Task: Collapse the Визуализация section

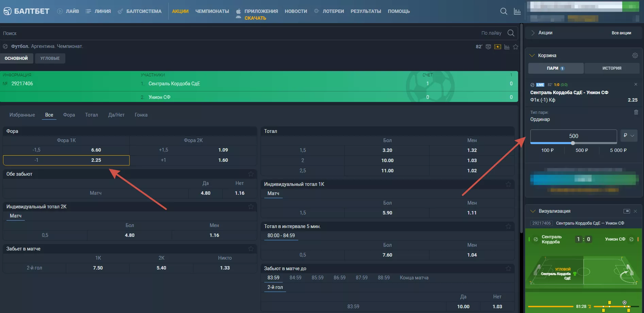Action: coord(533,211)
